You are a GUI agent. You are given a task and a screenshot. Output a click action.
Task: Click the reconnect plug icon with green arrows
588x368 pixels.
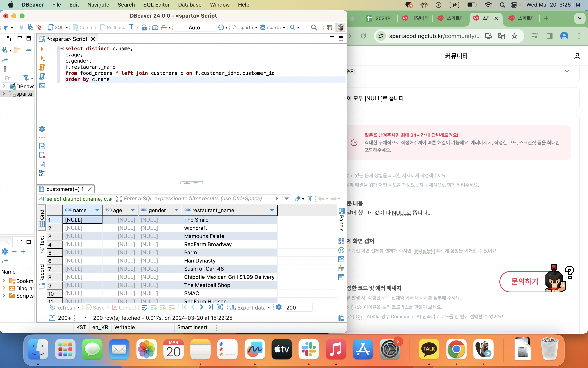(x=30, y=27)
